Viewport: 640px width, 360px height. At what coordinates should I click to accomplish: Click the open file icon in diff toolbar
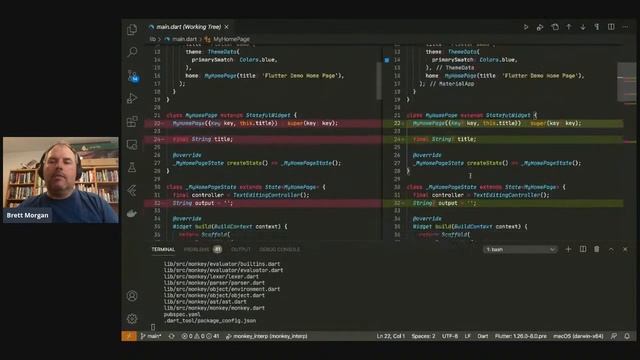click(x=555, y=27)
